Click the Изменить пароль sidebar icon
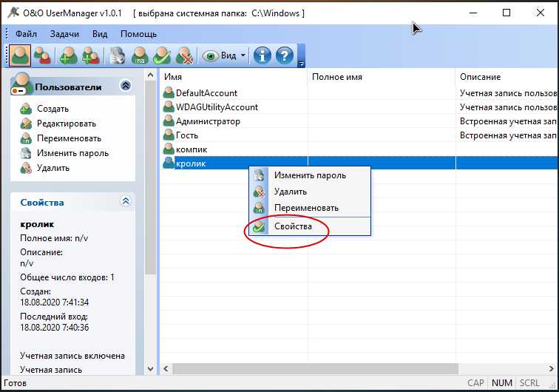The width and height of the screenshot is (559, 392). pos(26,153)
